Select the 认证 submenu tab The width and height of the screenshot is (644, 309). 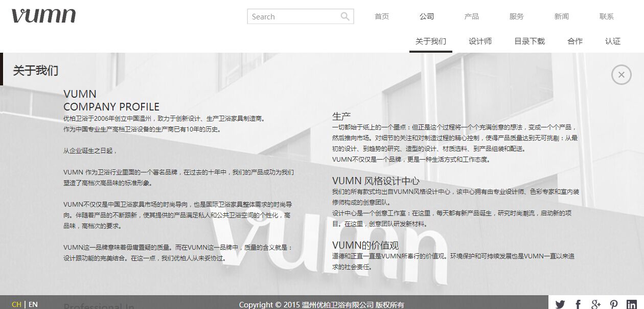(613, 41)
